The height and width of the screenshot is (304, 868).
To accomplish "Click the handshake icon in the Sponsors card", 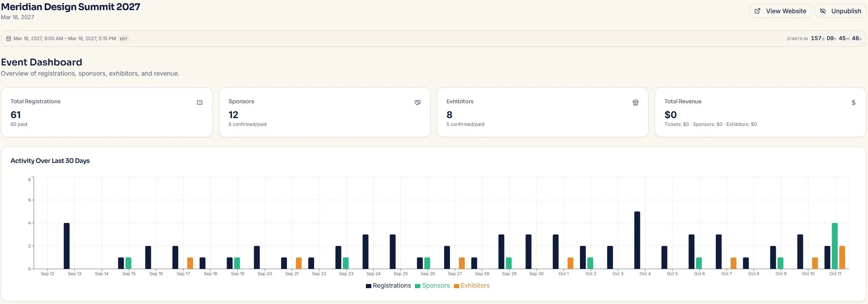I will [x=418, y=103].
